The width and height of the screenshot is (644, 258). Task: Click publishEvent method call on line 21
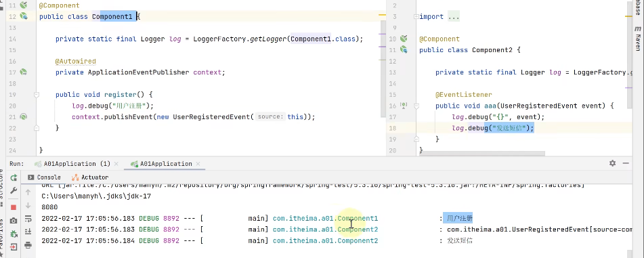click(x=129, y=116)
